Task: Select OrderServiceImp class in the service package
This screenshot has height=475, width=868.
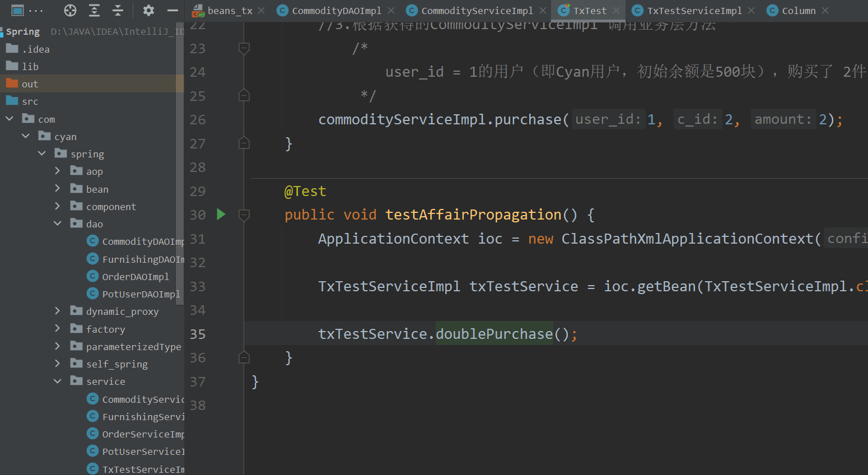Action: coord(143,434)
